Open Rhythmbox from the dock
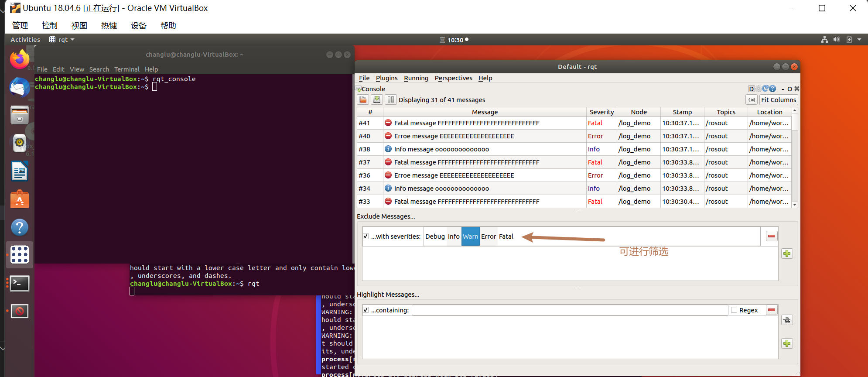The image size is (868, 377). [19, 143]
